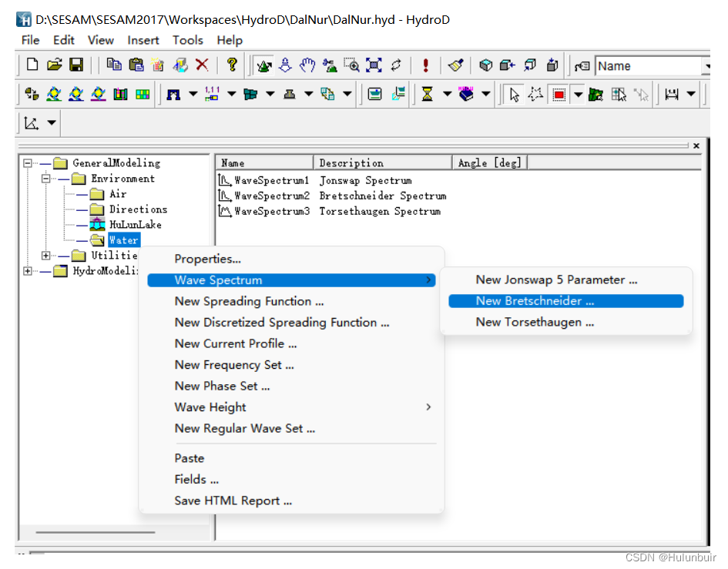Screen dimensions: 728x569
Task: Open the Tools menu
Action: tap(187, 40)
